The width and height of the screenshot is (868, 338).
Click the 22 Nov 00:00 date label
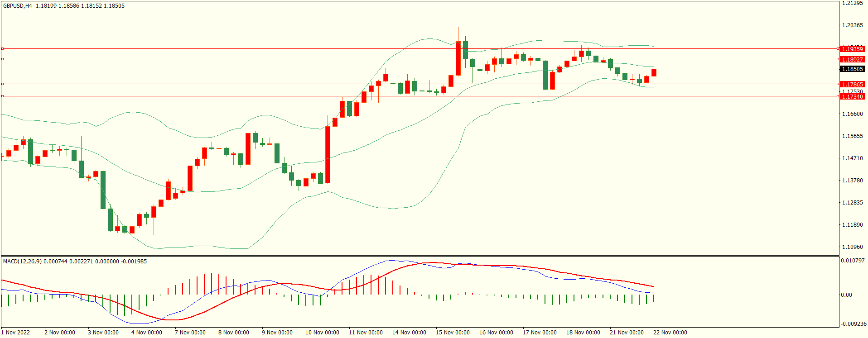[670, 333]
